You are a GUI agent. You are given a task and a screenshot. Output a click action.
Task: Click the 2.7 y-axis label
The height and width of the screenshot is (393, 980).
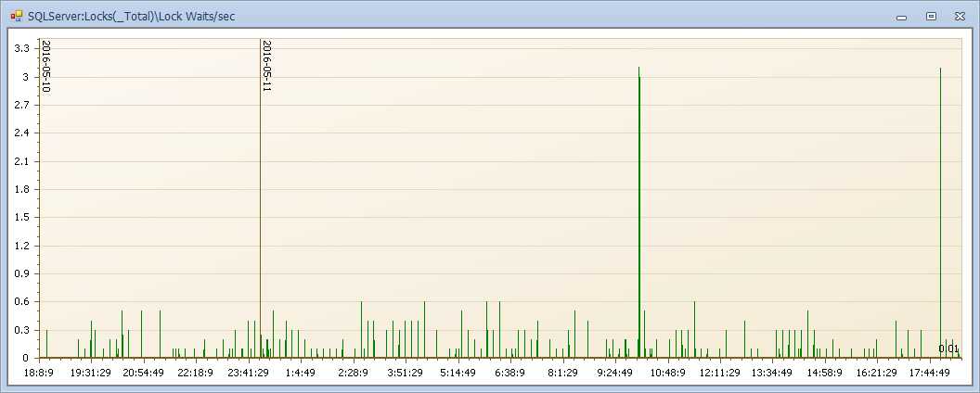(22, 105)
